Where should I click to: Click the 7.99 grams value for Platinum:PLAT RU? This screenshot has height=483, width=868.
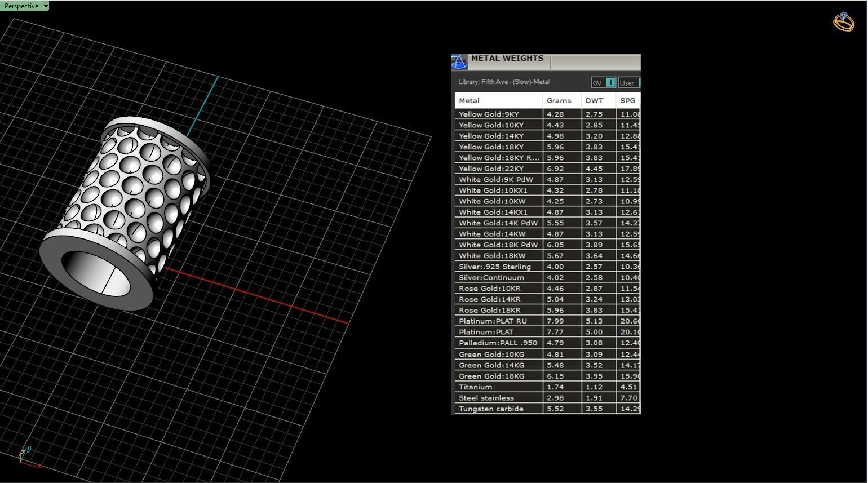coord(555,321)
